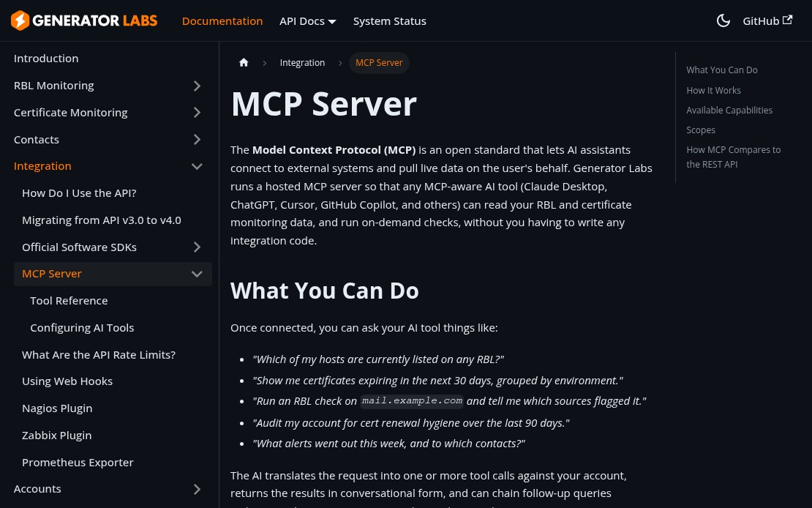Jump to Scopes section
The image size is (812, 508).
pos(701,130)
